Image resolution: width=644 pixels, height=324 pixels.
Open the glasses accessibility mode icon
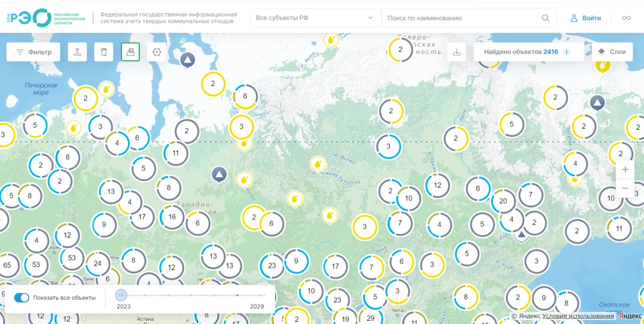click(626, 18)
